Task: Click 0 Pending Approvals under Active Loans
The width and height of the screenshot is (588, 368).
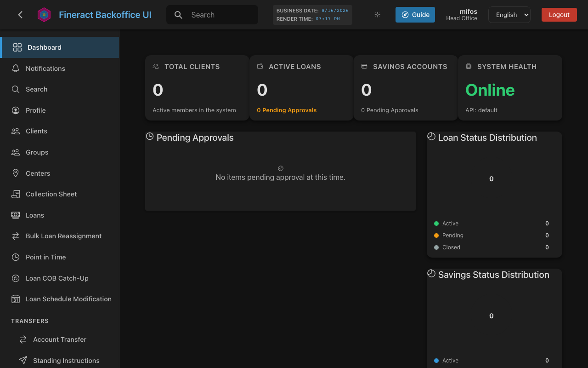Action: tap(287, 110)
